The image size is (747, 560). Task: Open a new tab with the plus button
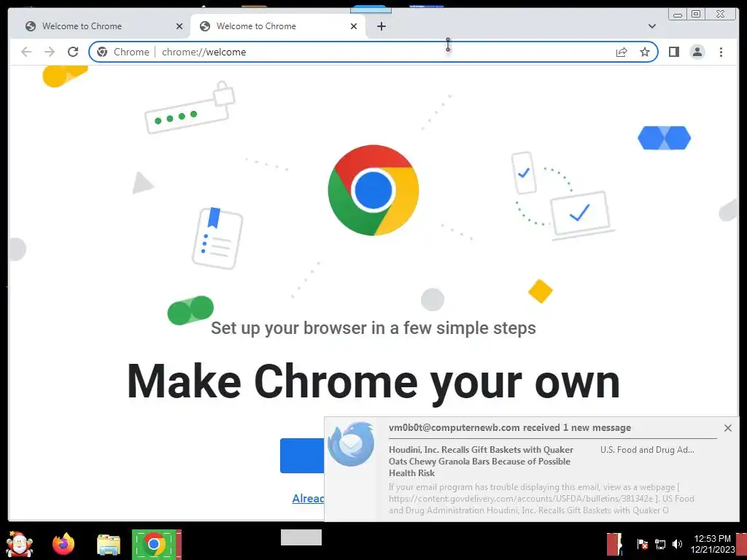click(381, 26)
